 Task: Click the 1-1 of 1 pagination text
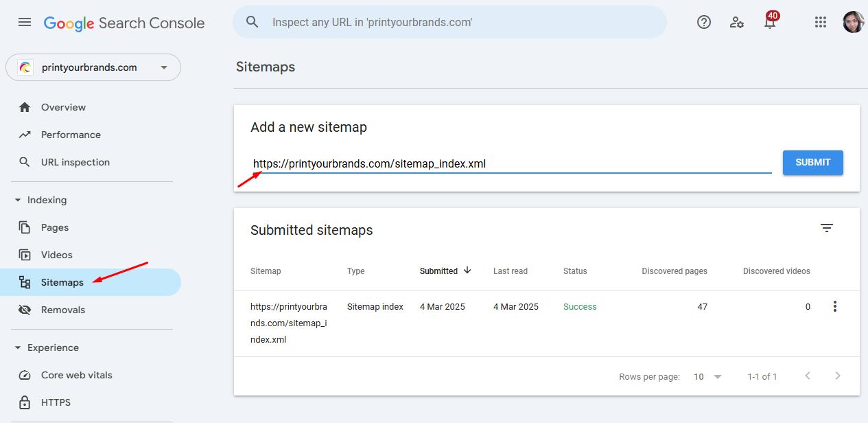pyautogui.click(x=762, y=376)
